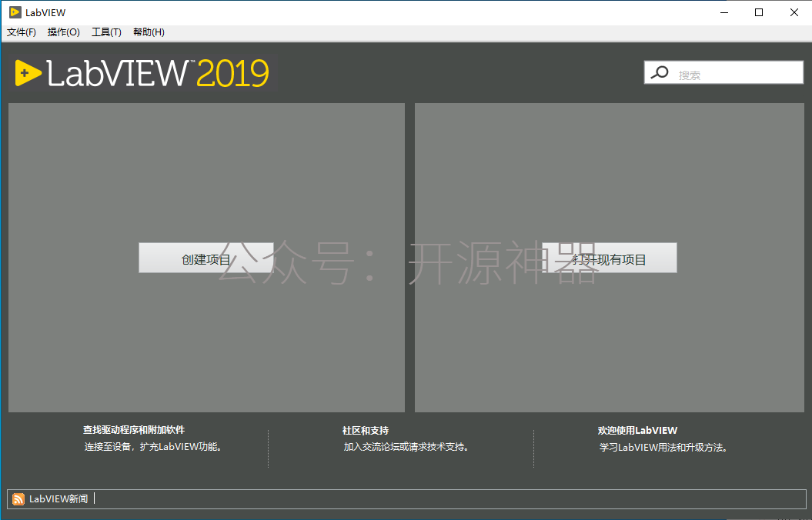Click the RSS feed icon by LabVIEW新闻
This screenshot has height=520, width=812.
click(x=18, y=498)
